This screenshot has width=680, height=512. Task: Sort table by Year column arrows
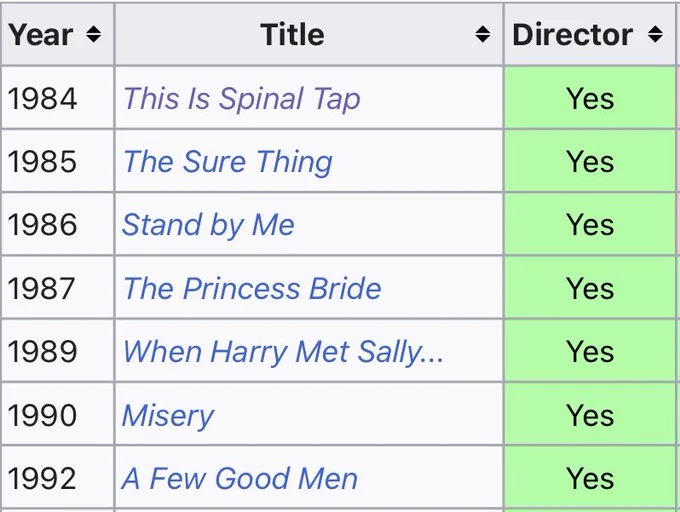point(93,34)
